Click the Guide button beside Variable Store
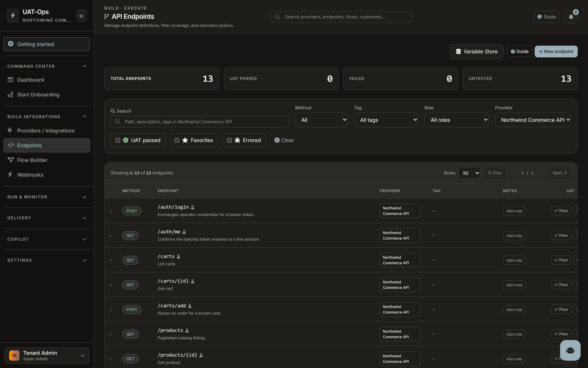 coord(519,51)
